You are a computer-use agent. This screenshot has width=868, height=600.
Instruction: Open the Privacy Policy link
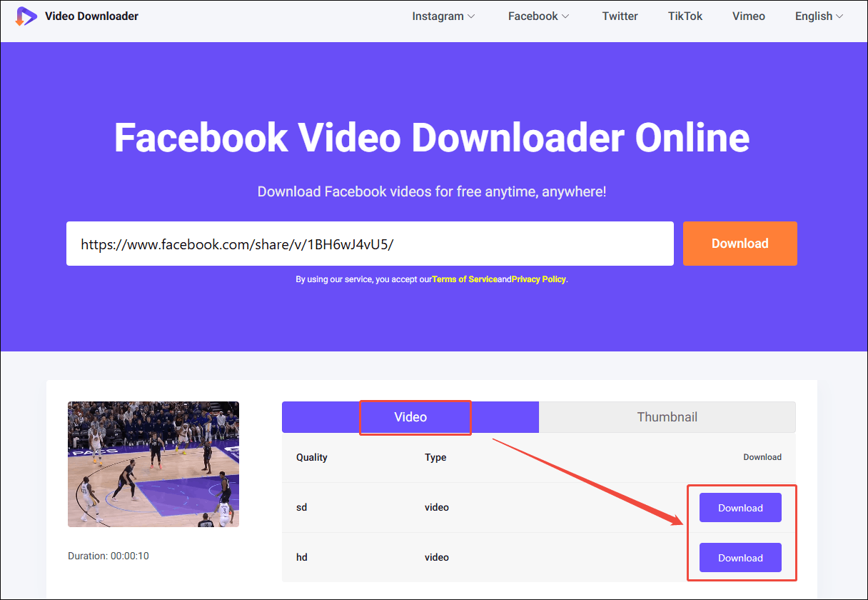(539, 279)
